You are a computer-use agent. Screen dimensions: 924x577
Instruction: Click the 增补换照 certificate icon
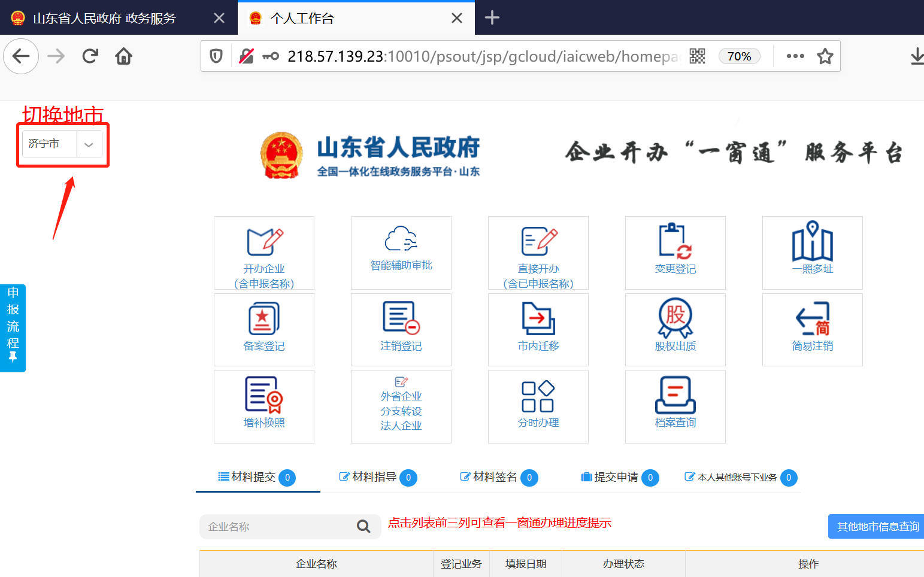coord(264,395)
